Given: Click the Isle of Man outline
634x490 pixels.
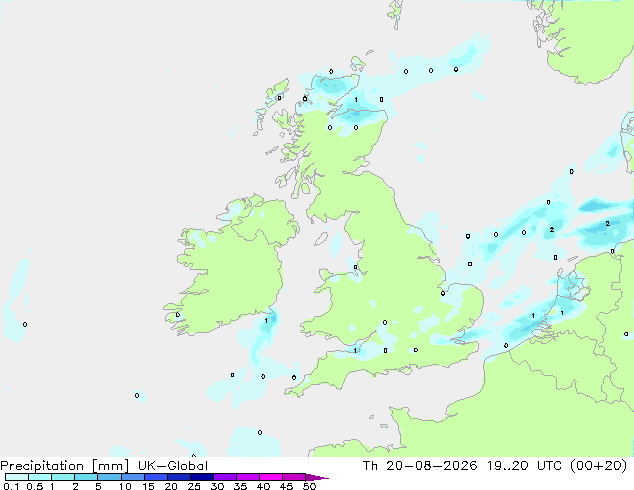Looking at the screenshot, I should 321,239.
